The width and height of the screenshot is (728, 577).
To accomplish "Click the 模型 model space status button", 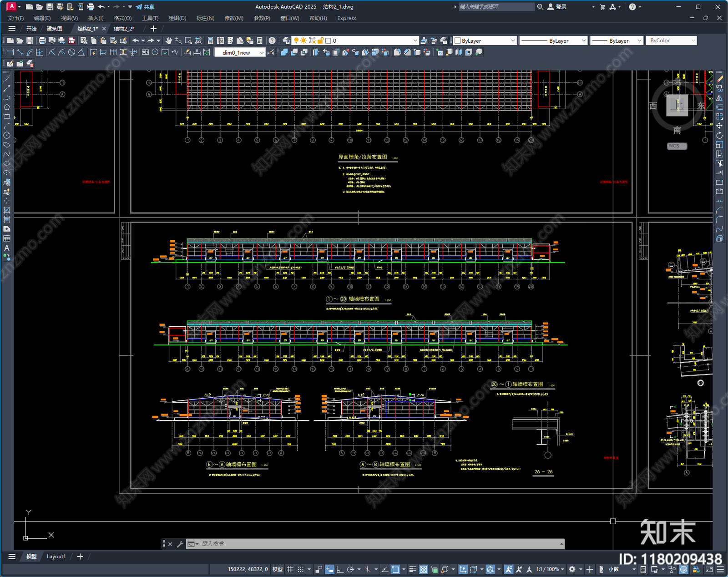I will (x=278, y=569).
